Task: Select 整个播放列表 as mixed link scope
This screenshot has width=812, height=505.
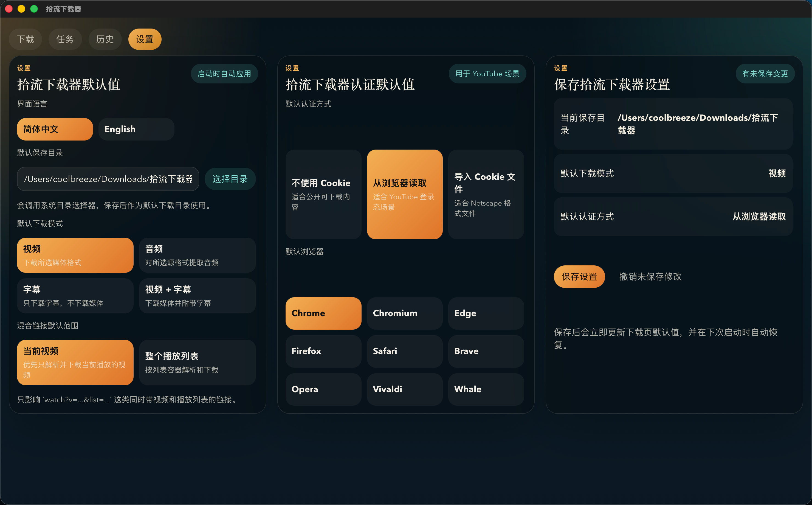Action: point(197,362)
